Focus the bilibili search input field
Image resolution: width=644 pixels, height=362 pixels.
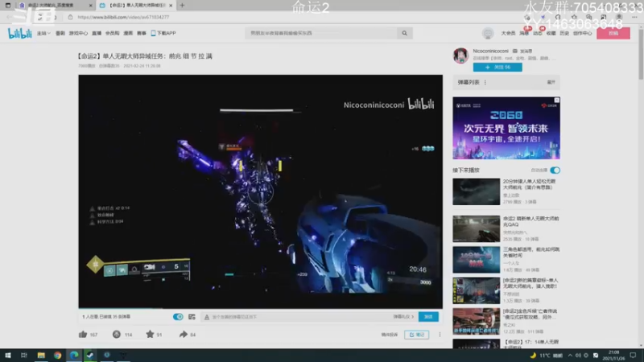click(x=321, y=33)
